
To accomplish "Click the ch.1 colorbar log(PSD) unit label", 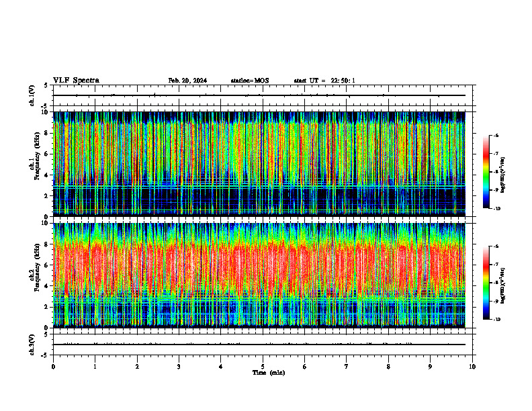I will [x=503, y=175].
